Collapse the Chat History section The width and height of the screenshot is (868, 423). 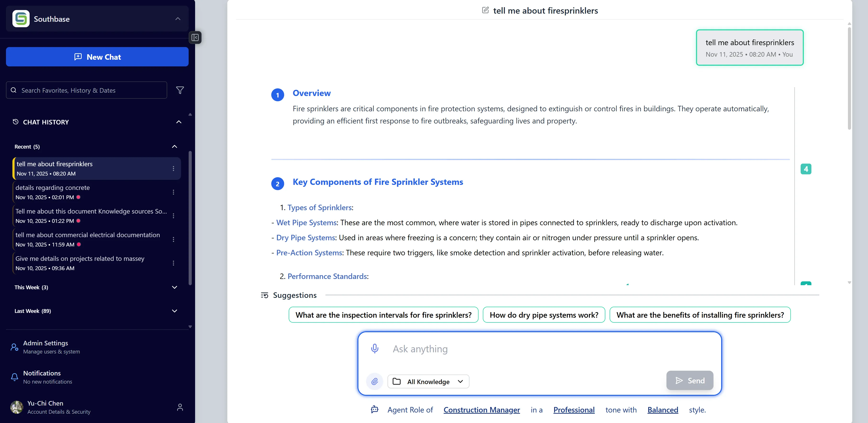(x=179, y=122)
